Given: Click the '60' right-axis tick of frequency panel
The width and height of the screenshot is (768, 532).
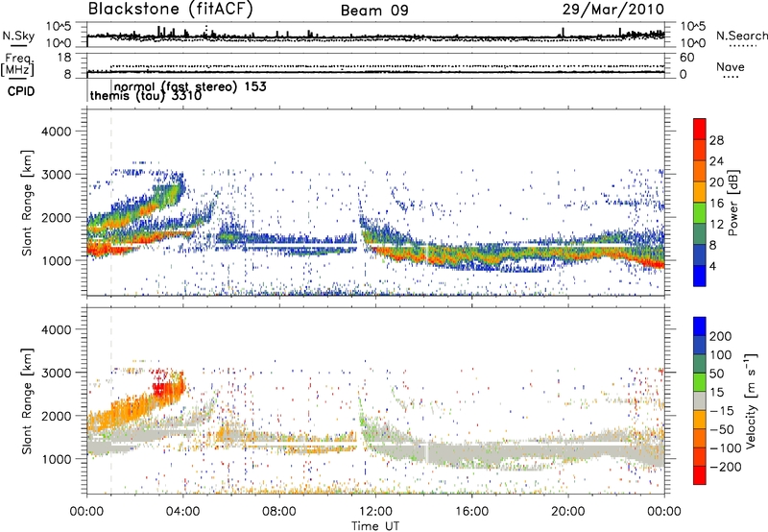Looking at the screenshot, I should tap(686, 58).
